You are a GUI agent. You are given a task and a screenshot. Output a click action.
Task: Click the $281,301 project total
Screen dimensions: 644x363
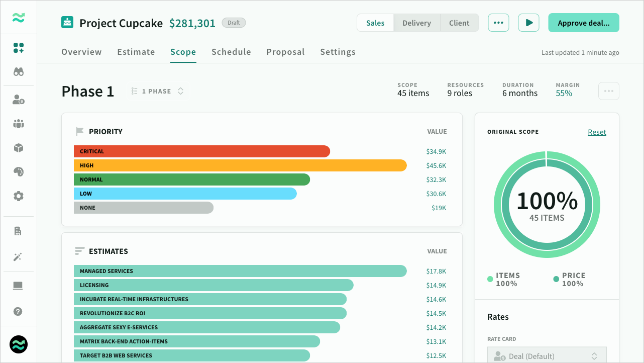point(192,23)
